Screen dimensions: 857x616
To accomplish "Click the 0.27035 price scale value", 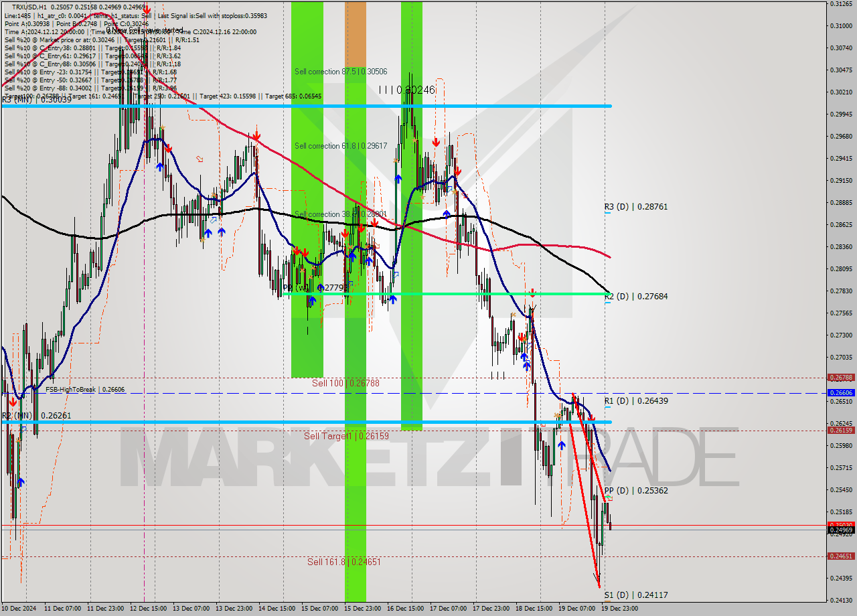I will tap(841, 358).
